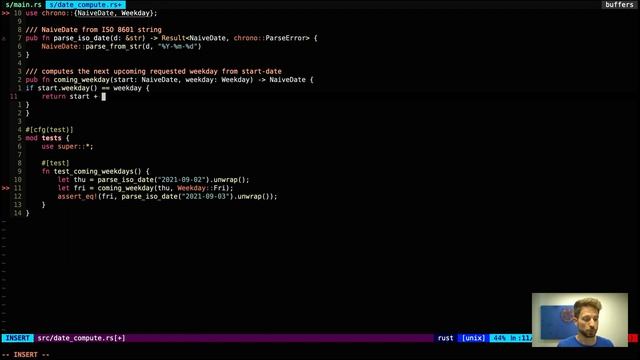Click the 'computes the next upcoming' comment line
The height and width of the screenshot is (360, 640).
tap(153, 71)
